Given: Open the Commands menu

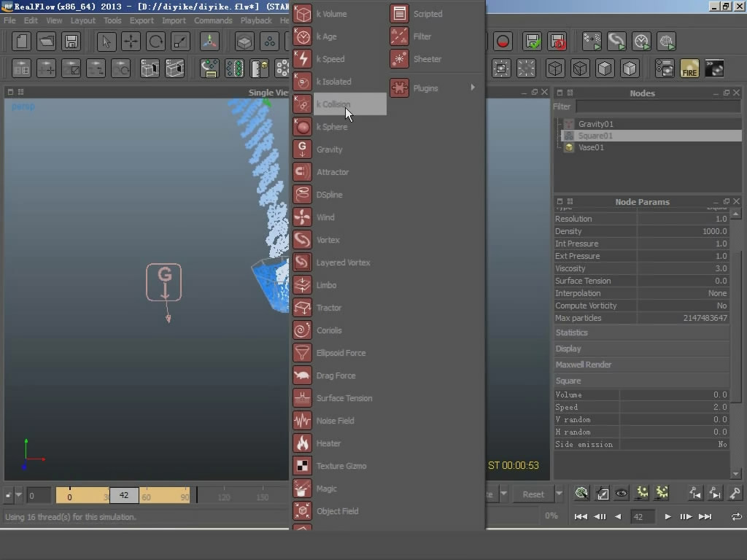Looking at the screenshot, I should (x=213, y=20).
